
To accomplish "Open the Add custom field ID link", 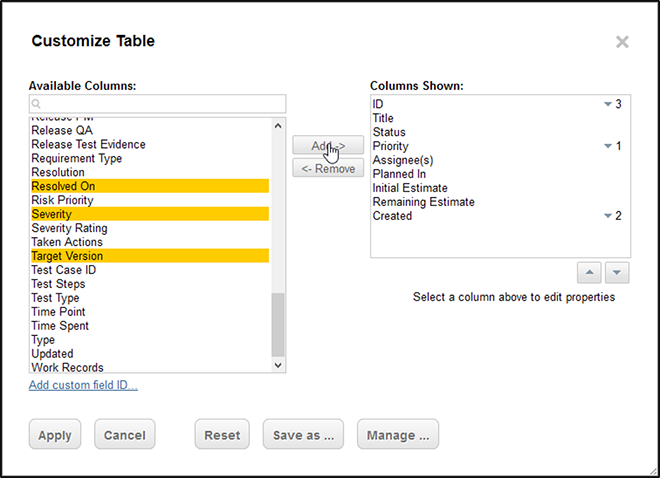I will pyautogui.click(x=83, y=386).
